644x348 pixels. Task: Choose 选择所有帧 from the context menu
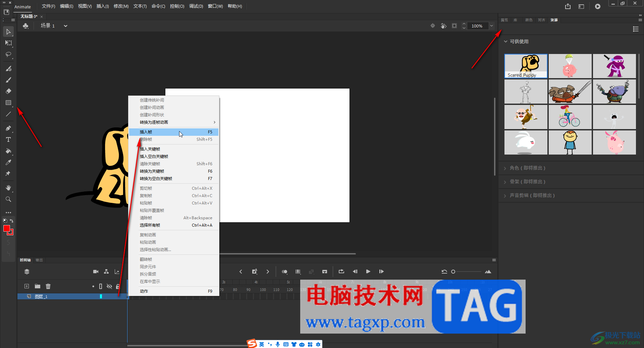(174, 225)
